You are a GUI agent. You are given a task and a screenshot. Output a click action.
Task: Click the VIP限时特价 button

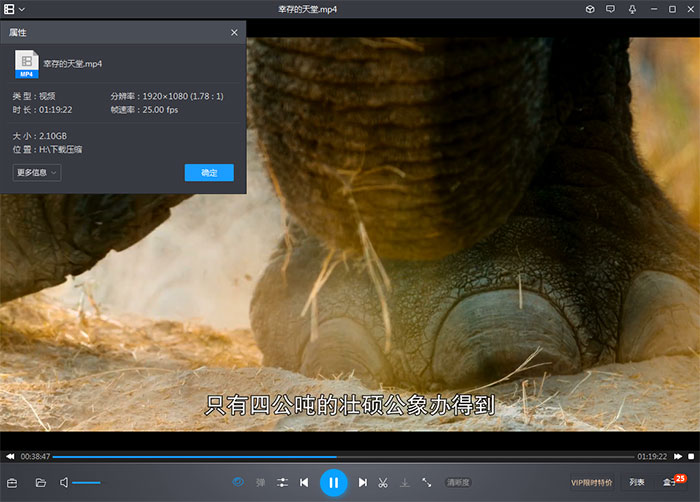[591, 483]
